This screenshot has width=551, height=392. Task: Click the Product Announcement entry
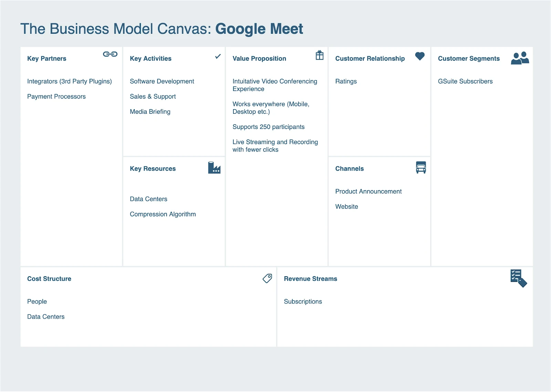coord(368,192)
